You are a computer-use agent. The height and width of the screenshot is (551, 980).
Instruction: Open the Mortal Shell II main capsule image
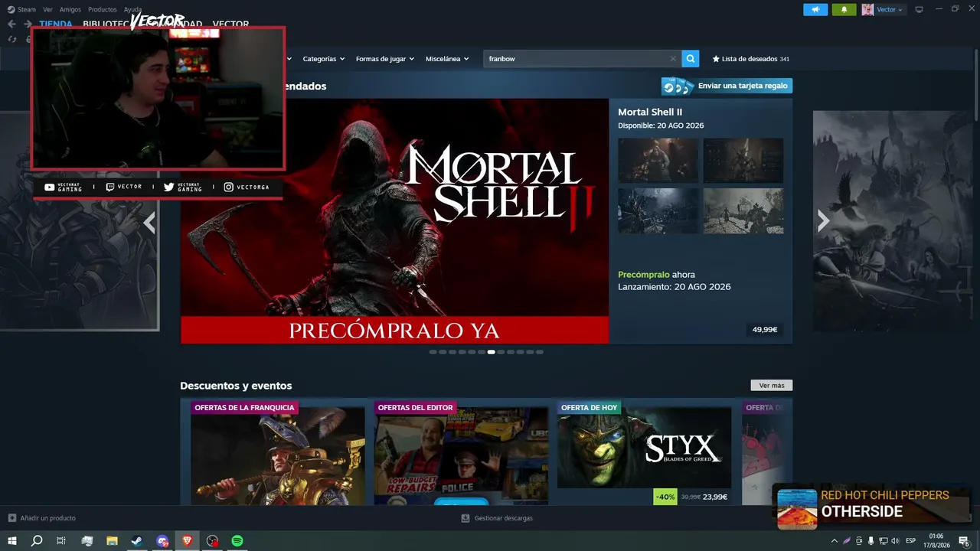(394, 221)
